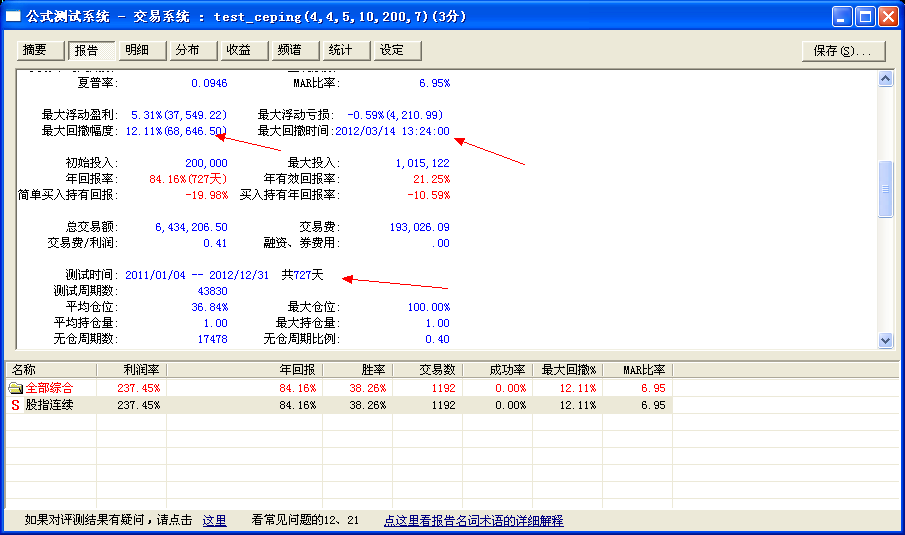Click the 保存(S)... button
Viewport: 905px width, 535px height.
[843, 51]
